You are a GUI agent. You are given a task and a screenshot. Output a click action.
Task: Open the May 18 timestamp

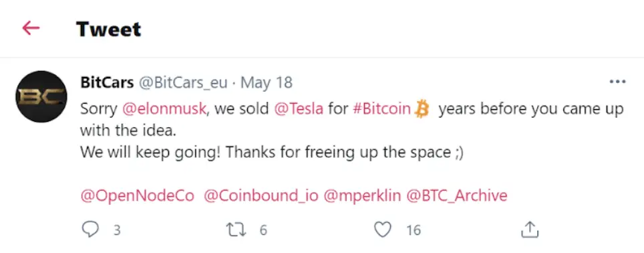267,83
